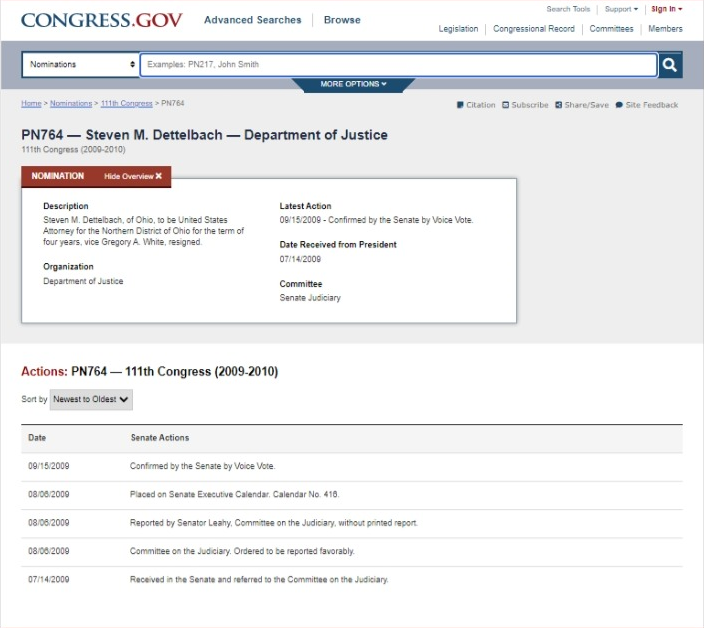Click the Nominations breadcrumb link
The image size is (704, 628).
(x=71, y=103)
